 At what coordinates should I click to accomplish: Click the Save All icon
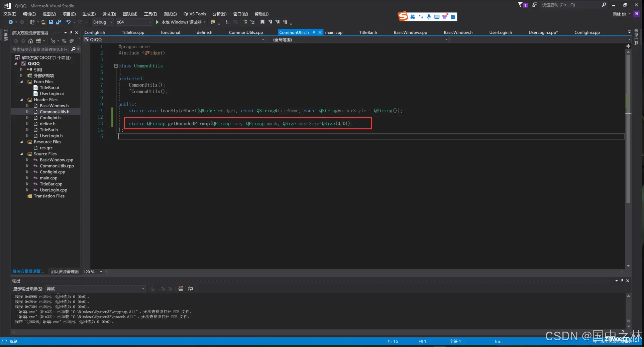[59, 22]
